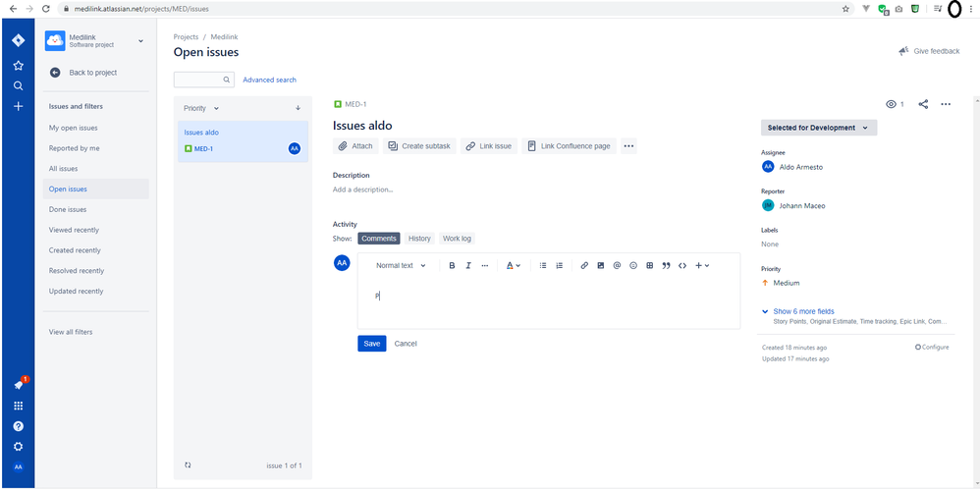Click the back arrow next to Back to project
The width and height of the screenshot is (980, 489).
click(55, 73)
